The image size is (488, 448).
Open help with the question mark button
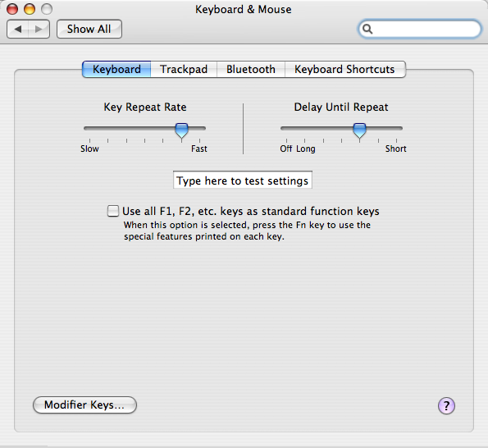pyautogui.click(x=446, y=405)
